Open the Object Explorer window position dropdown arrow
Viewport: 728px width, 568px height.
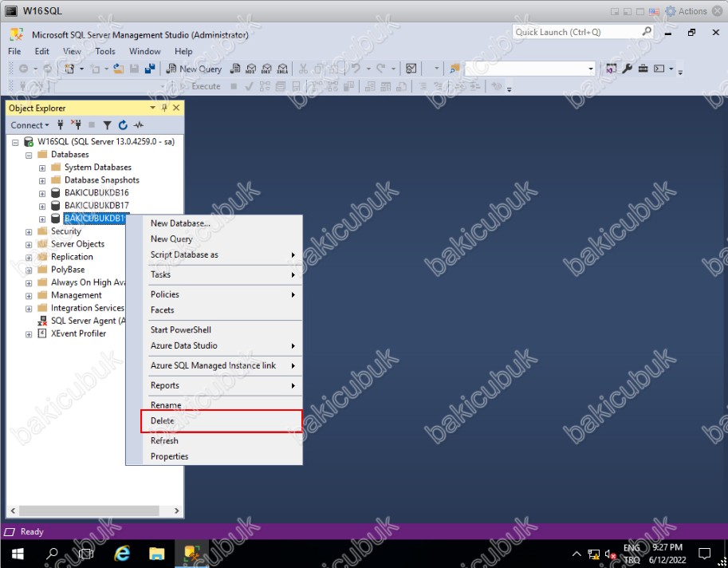click(152, 108)
